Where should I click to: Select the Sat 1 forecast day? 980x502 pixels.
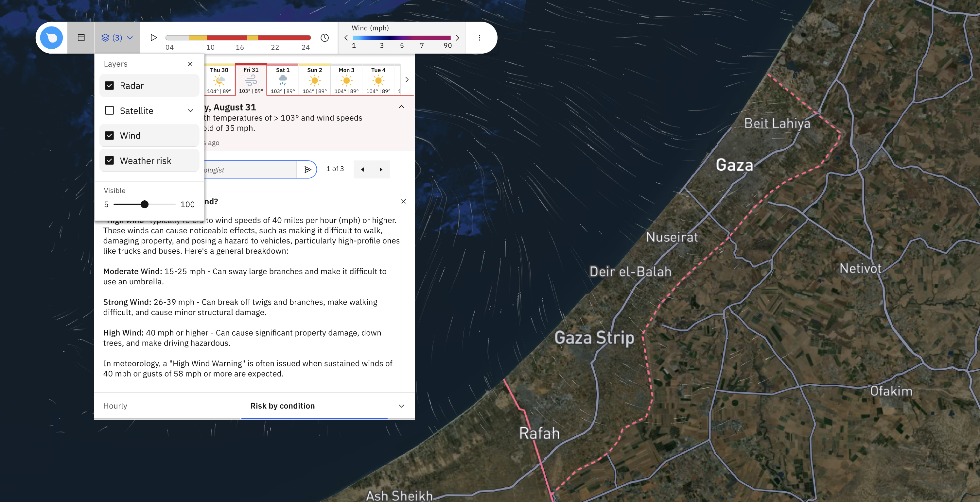(x=283, y=80)
